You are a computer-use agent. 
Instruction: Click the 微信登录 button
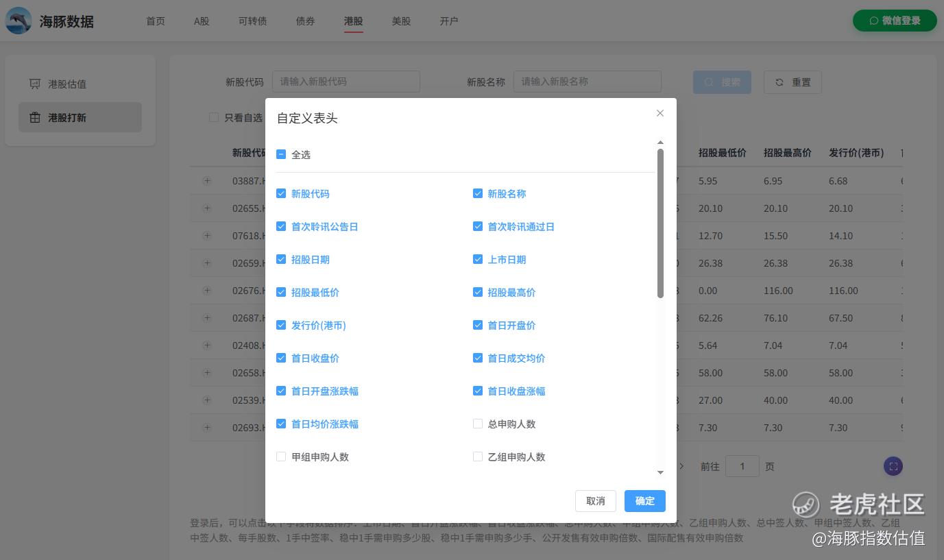(895, 21)
